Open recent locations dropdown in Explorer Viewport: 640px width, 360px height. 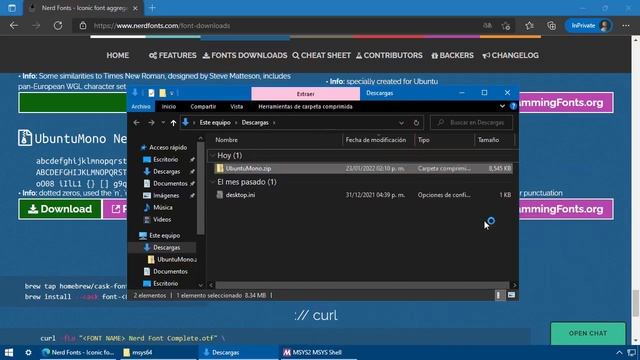point(163,122)
